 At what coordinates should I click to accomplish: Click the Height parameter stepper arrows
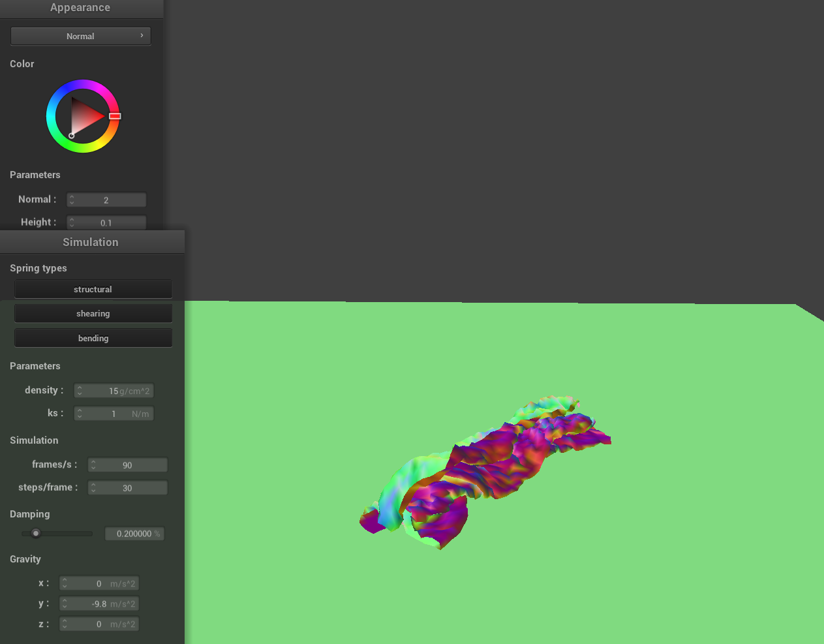tap(72, 222)
